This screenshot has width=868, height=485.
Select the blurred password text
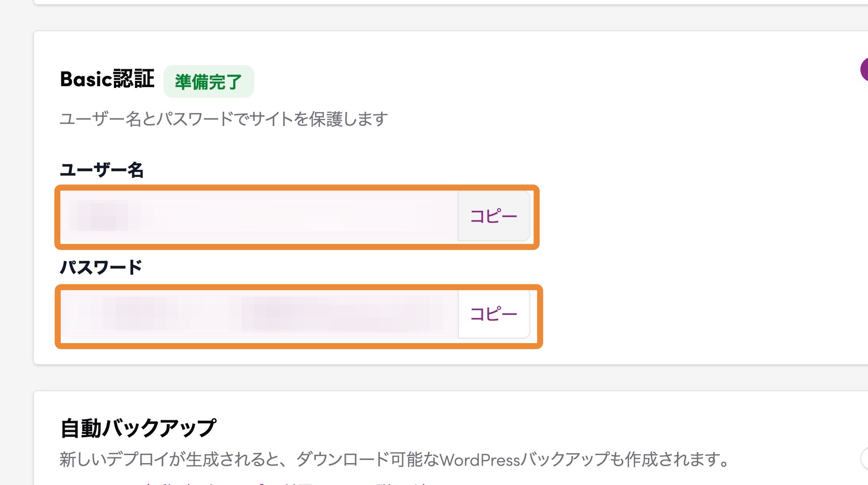coord(268,314)
